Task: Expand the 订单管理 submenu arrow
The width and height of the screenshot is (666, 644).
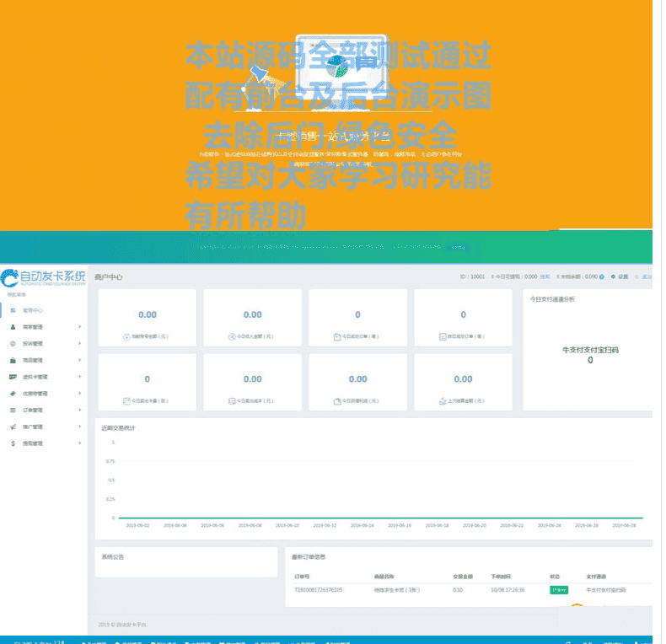Action: [x=80, y=411]
